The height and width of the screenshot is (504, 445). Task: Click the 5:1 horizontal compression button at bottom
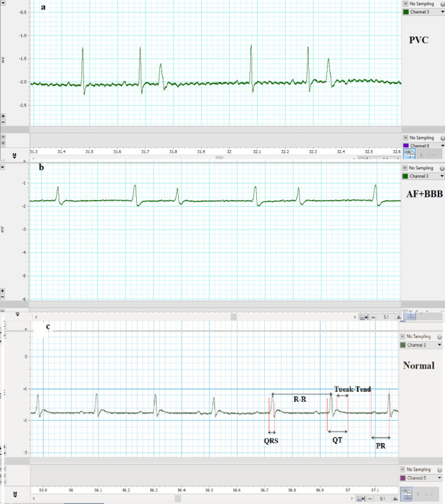[384, 497]
